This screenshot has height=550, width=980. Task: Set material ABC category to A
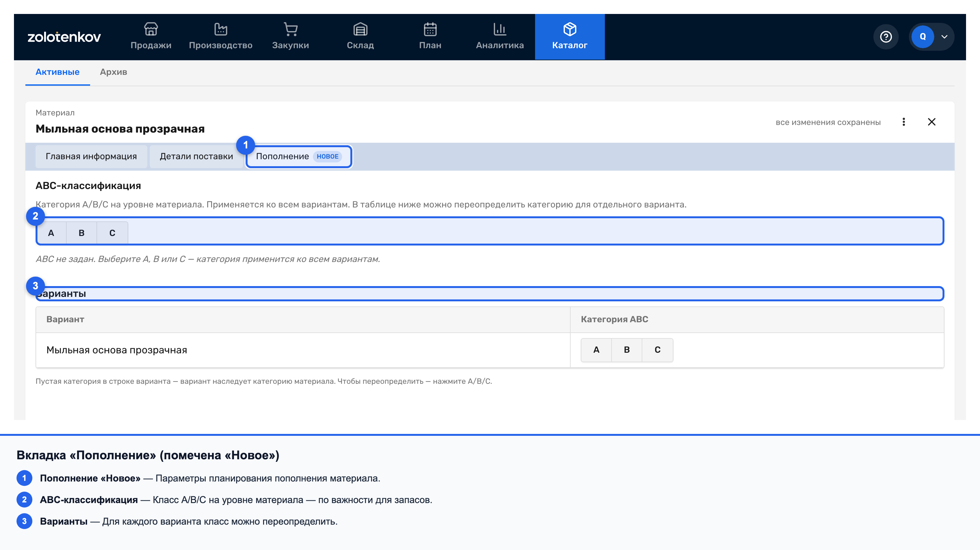[51, 233]
